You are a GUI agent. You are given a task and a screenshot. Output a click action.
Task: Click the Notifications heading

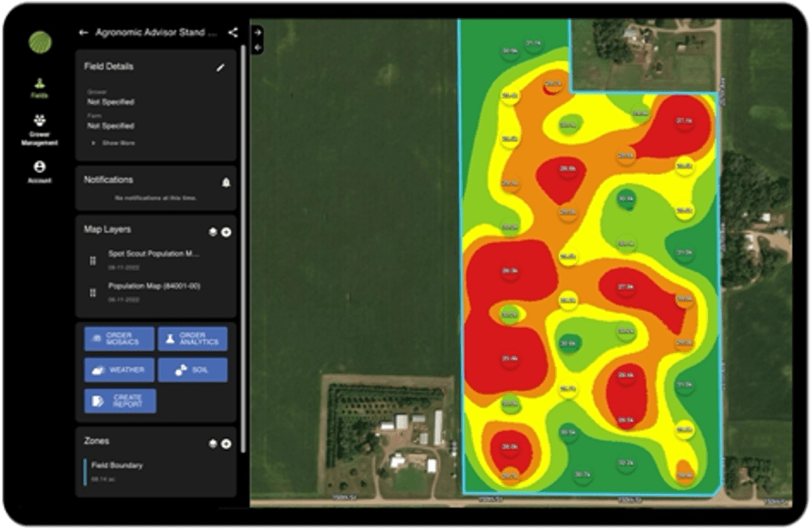(x=108, y=179)
